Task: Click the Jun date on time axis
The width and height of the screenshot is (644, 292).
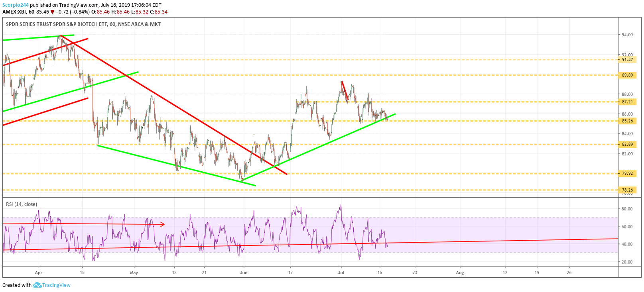Action: point(244,273)
